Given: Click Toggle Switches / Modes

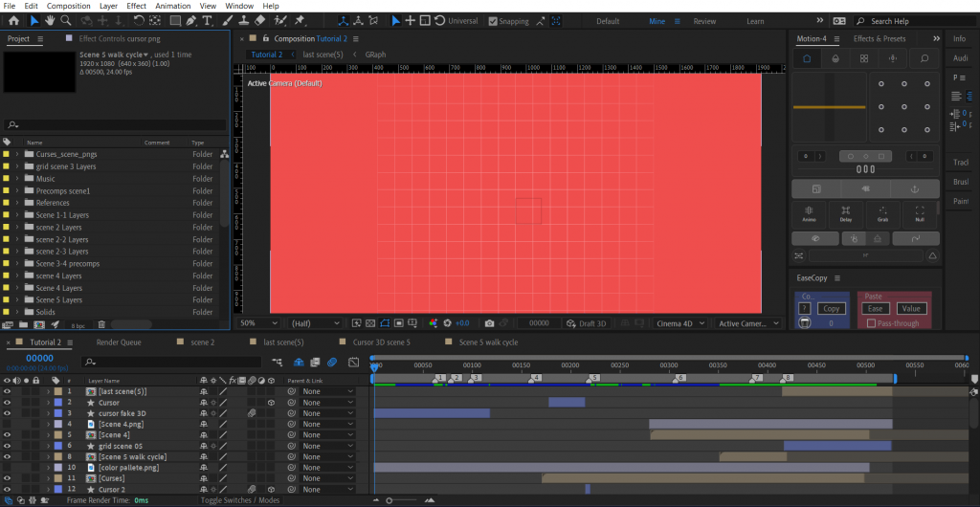Looking at the screenshot, I should [x=239, y=500].
